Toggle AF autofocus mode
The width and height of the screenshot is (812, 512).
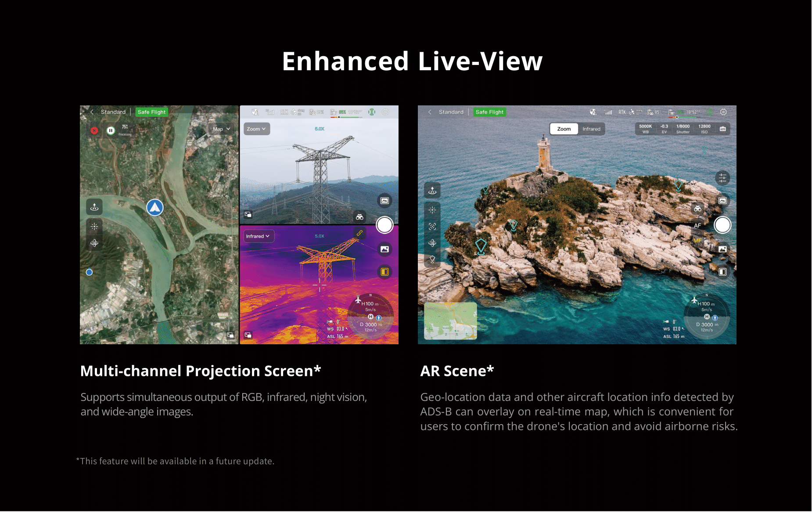click(x=697, y=226)
